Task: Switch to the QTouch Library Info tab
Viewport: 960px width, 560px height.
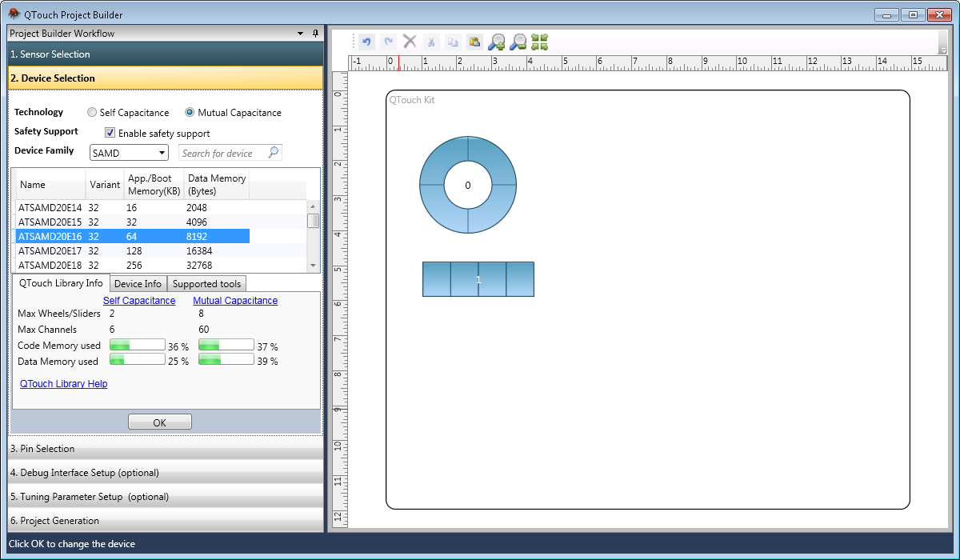Action: (61, 283)
